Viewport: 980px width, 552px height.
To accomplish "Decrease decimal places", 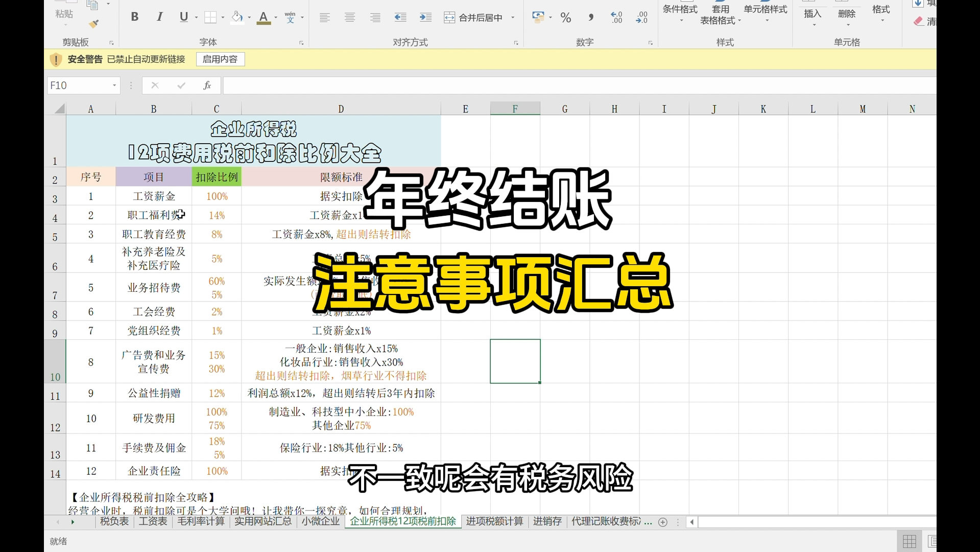I will click(x=642, y=17).
